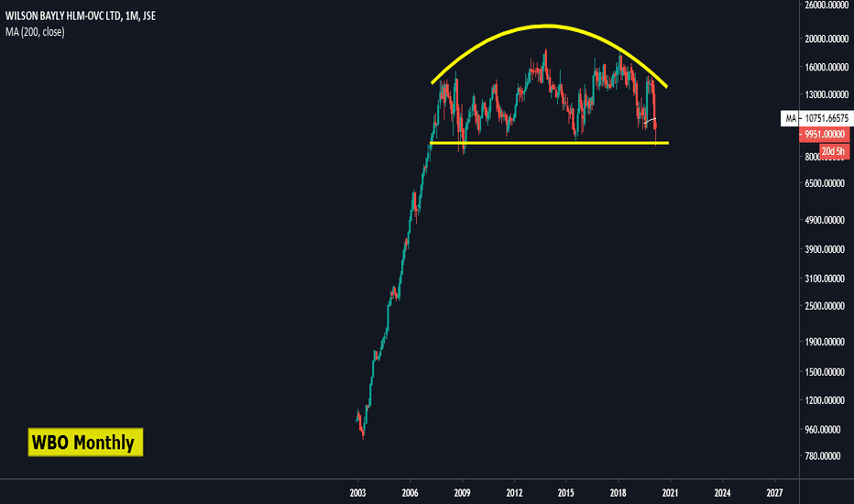Click the 2500.00000 price axis label
The width and height of the screenshot is (854, 504).
pos(825,306)
